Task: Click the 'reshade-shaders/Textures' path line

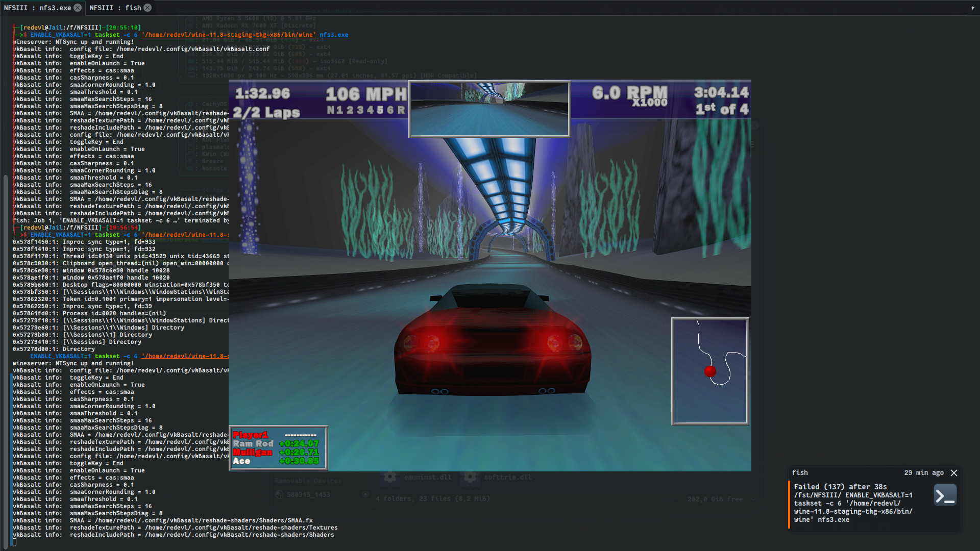Action: [176, 528]
